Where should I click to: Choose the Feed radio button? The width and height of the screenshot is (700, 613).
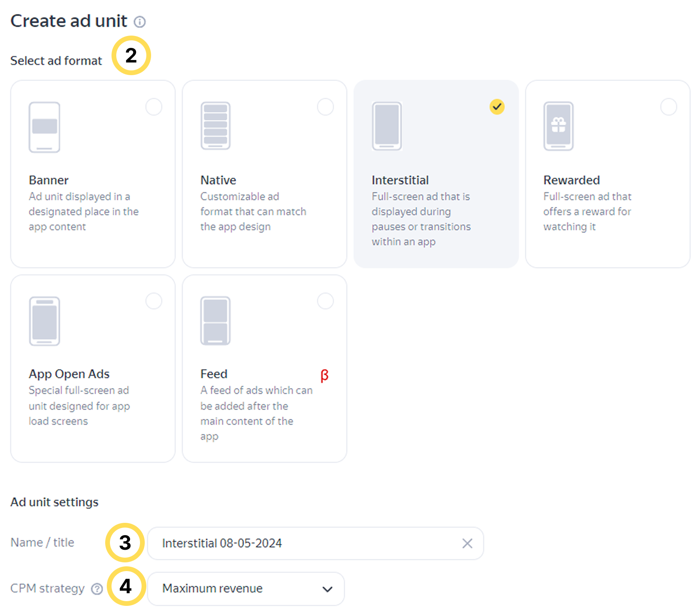coord(325,301)
